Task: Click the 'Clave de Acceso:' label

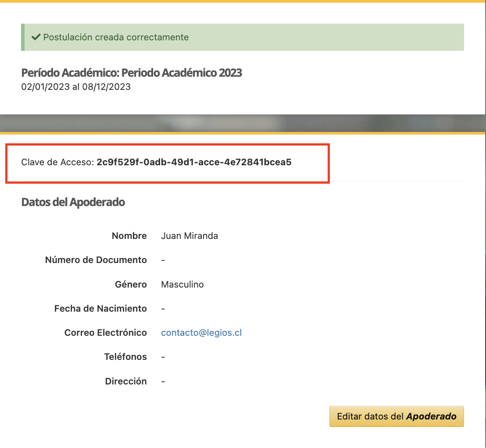Action: [57, 163]
